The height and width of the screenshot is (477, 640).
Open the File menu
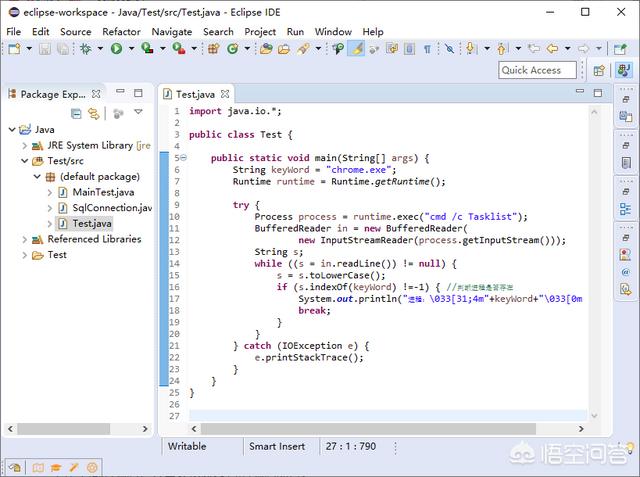pos(13,32)
